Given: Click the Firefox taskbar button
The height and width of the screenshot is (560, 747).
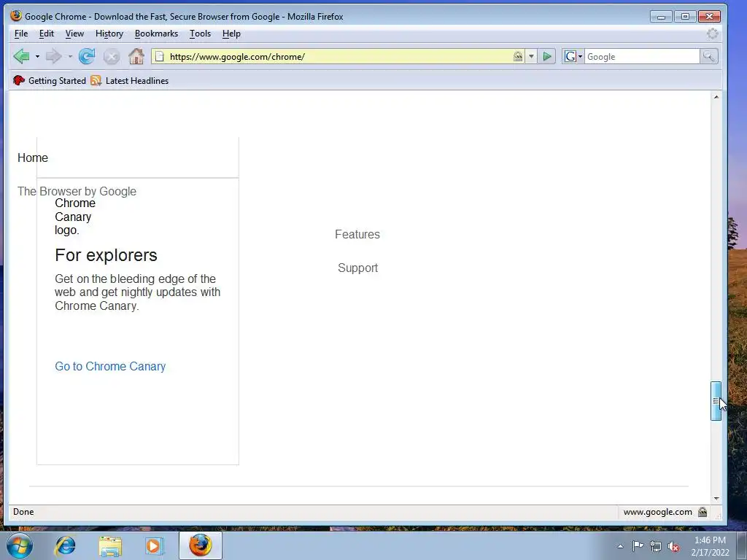Looking at the screenshot, I should [x=200, y=545].
